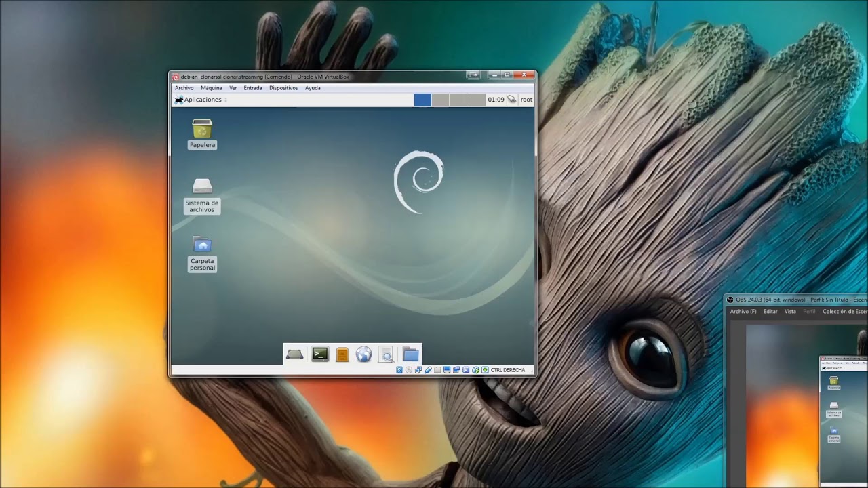Click the optical disc status icon
The image size is (868, 488).
point(409,370)
